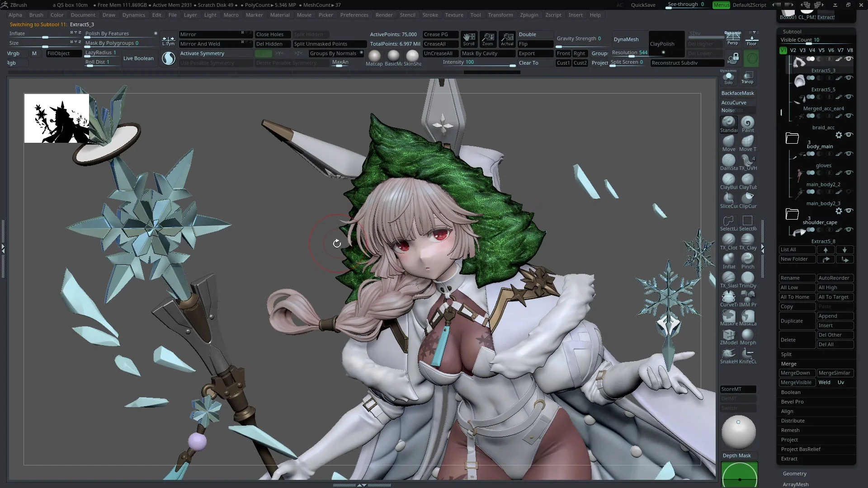
Task: Adjust the Visible Count slider
Action: 816,40
